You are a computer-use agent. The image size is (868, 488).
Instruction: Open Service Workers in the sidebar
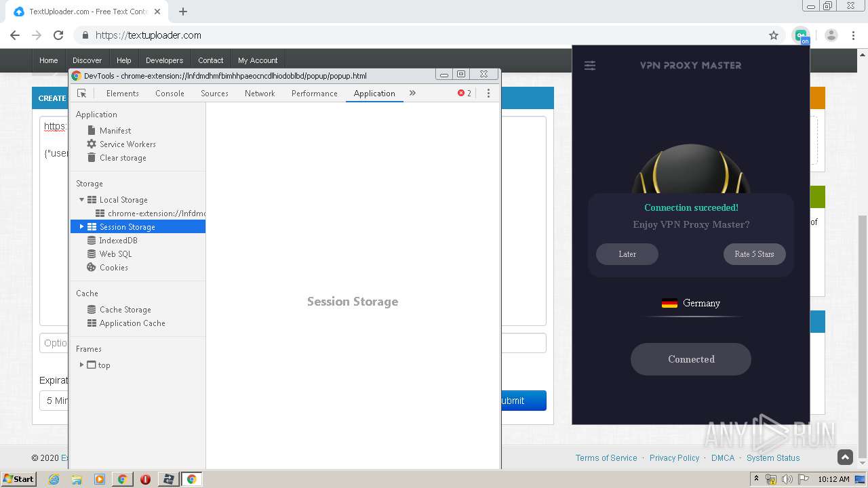[127, 144]
